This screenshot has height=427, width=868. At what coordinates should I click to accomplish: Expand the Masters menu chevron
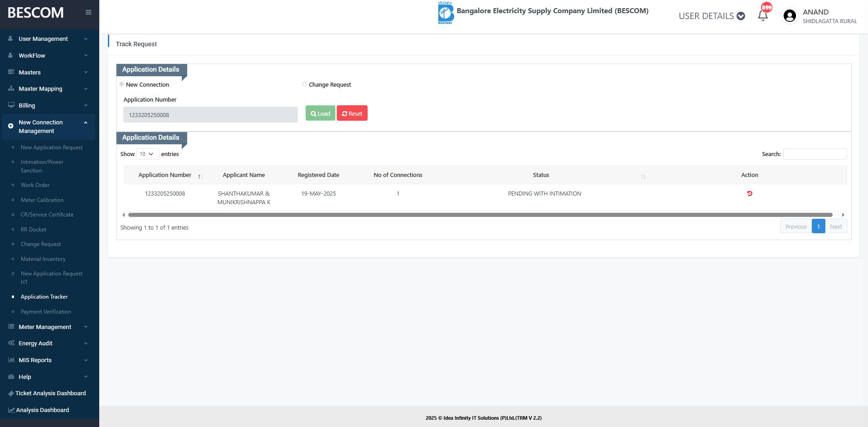tap(86, 72)
